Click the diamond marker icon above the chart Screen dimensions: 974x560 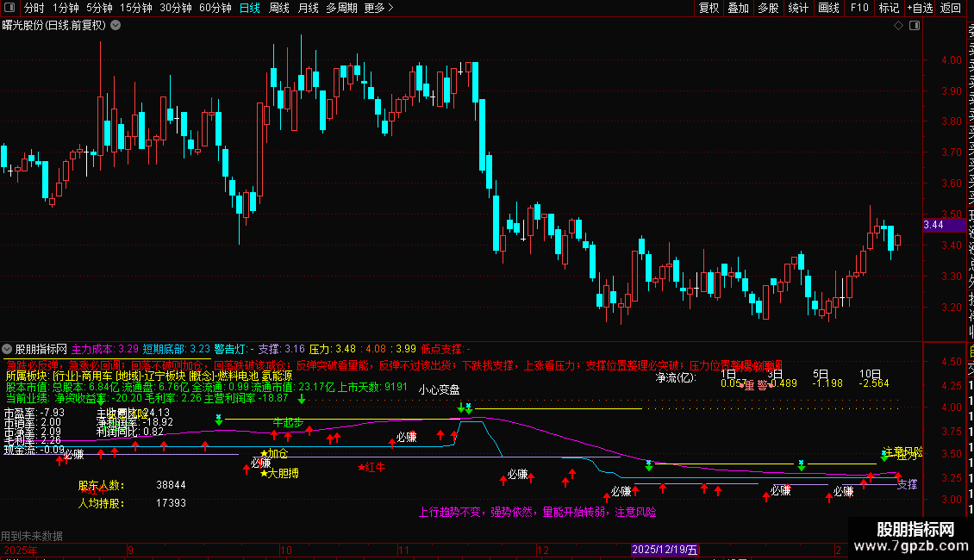coord(898,26)
